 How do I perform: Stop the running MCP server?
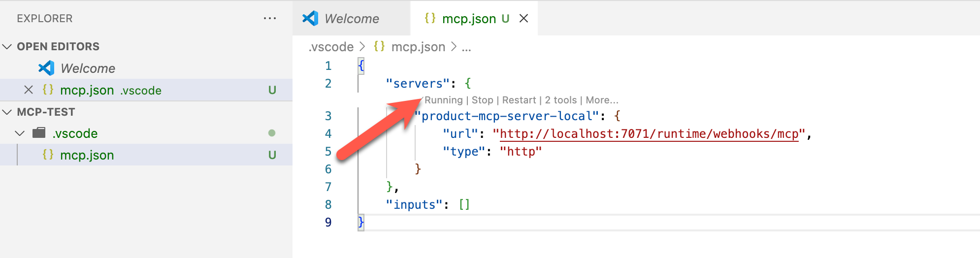[x=482, y=100]
